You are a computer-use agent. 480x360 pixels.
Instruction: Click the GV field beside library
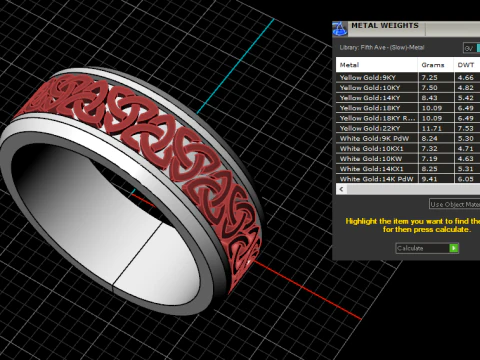click(471, 48)
